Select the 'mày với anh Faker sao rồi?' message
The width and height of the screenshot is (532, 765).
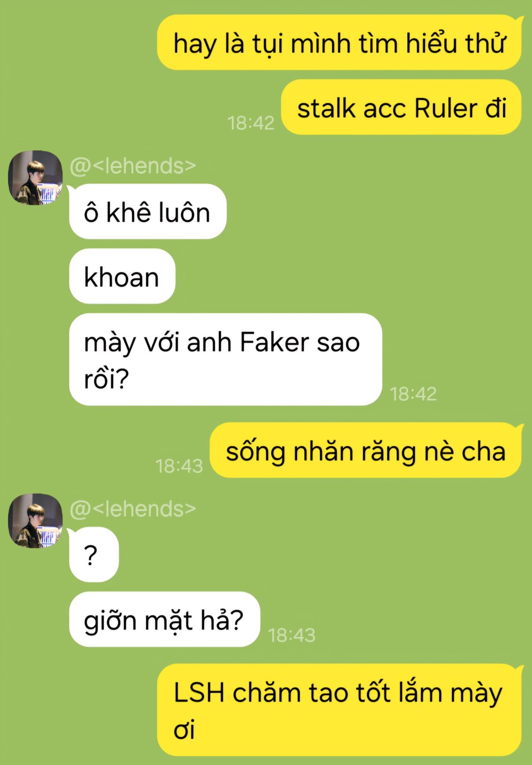coord(226,359)
